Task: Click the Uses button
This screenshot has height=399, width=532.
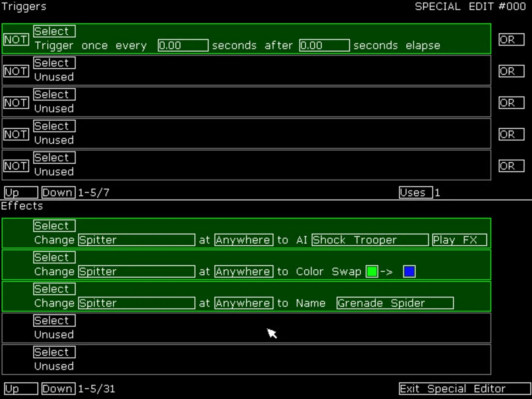Action: coord(415,192)
